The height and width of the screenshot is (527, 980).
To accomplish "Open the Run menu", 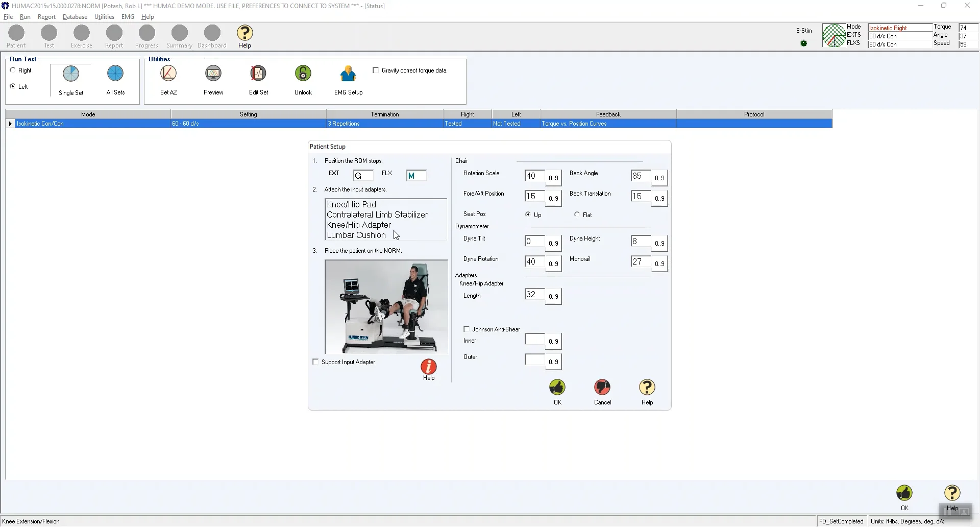I will point(25,17).
